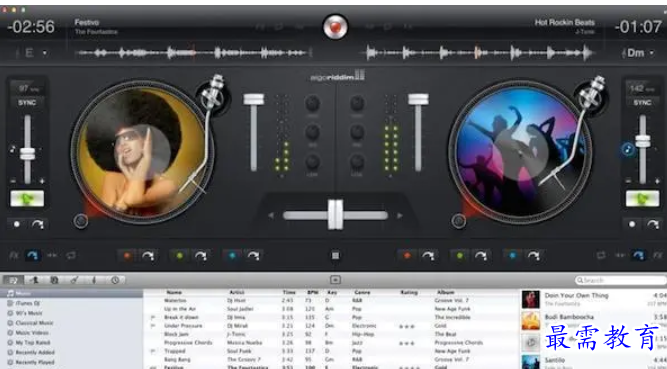Set left deck green cue point

179,256
